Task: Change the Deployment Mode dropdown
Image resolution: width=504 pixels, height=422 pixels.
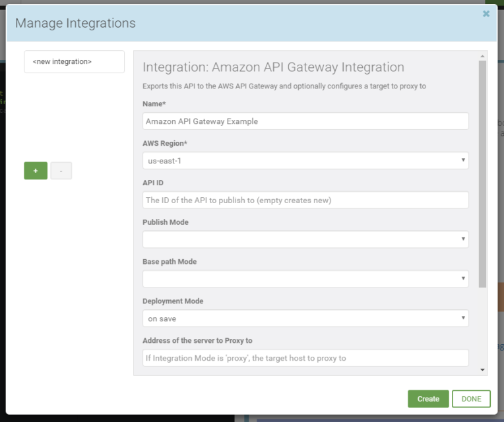Action: [305, 318]
